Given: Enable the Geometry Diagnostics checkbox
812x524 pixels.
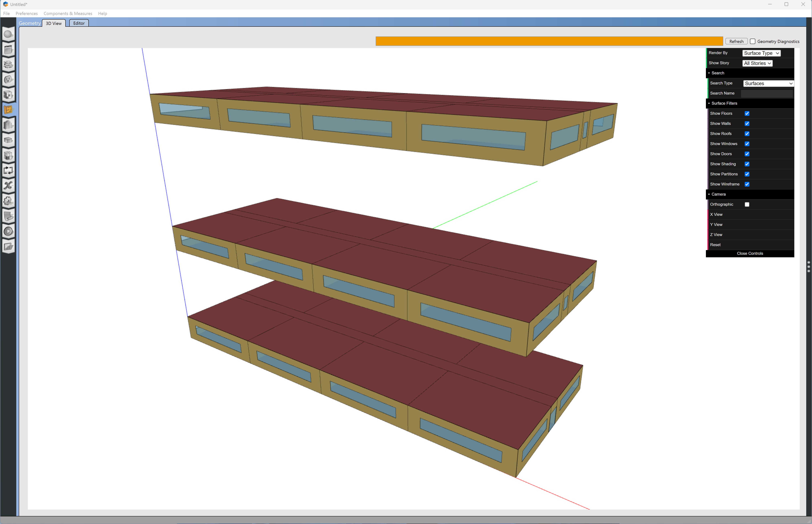Looking at the screenshot, I should point(752,42).
